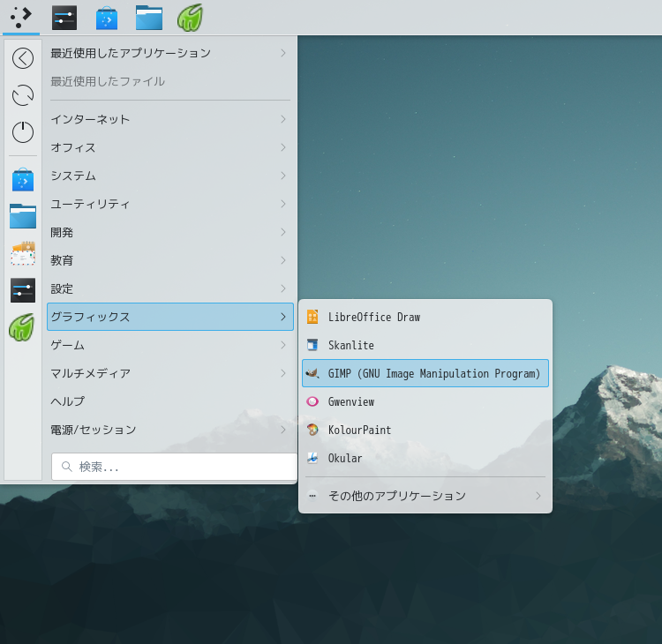This screenshot has width=662, height=644.
Task: Click chevron beside ゲーム
Action: pyautogui.click(x=283, y=345)
